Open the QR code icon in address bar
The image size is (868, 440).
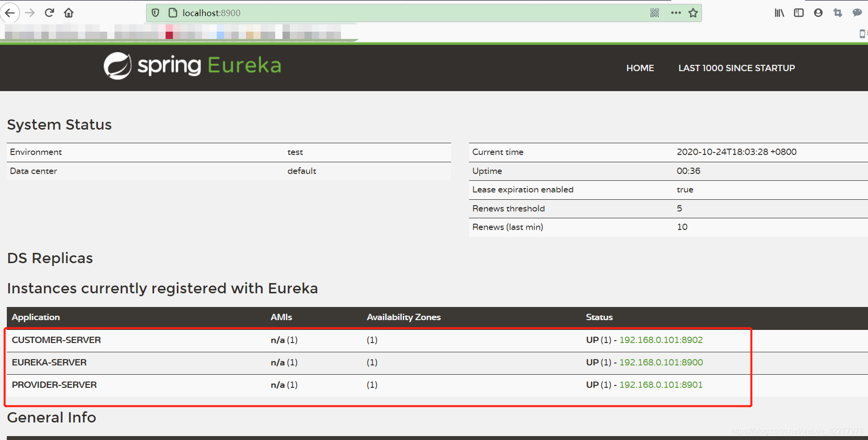click(x=655, y=13)
